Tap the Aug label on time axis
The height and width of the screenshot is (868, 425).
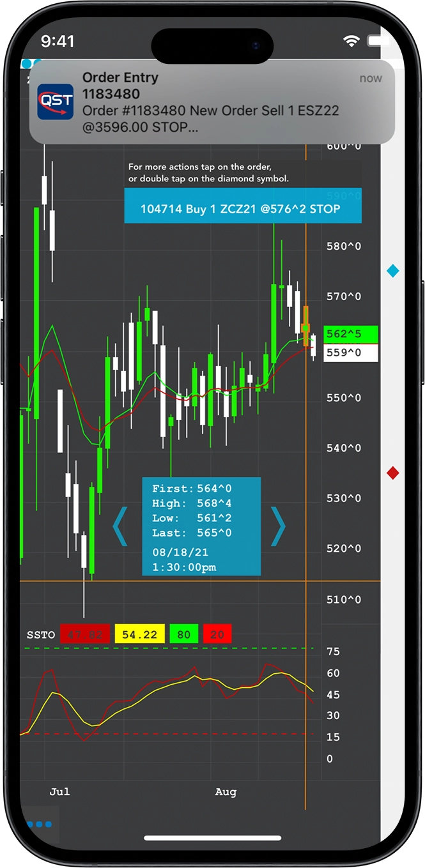tap(226, 792)
